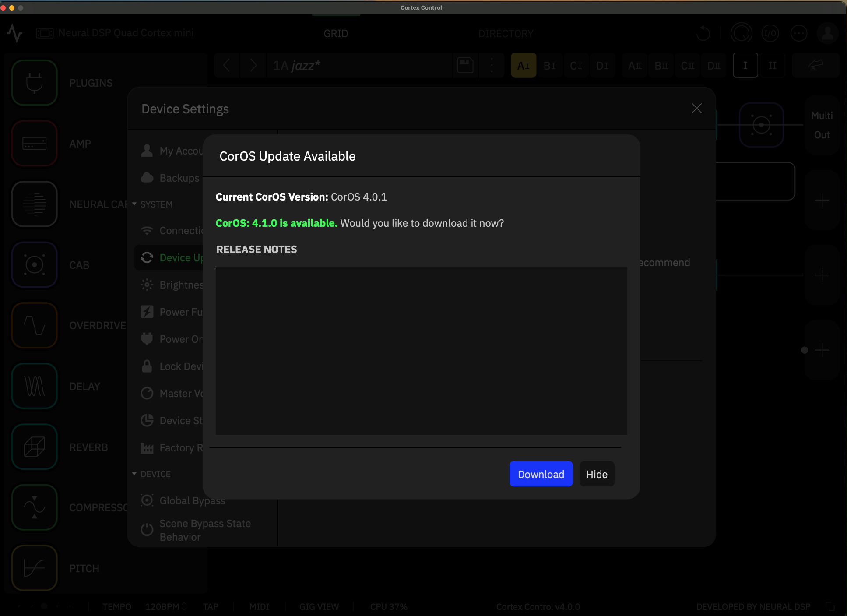This screenshot has width=847, height=616.
Task: Open the user account profile icon
Action: click(827, 33)
